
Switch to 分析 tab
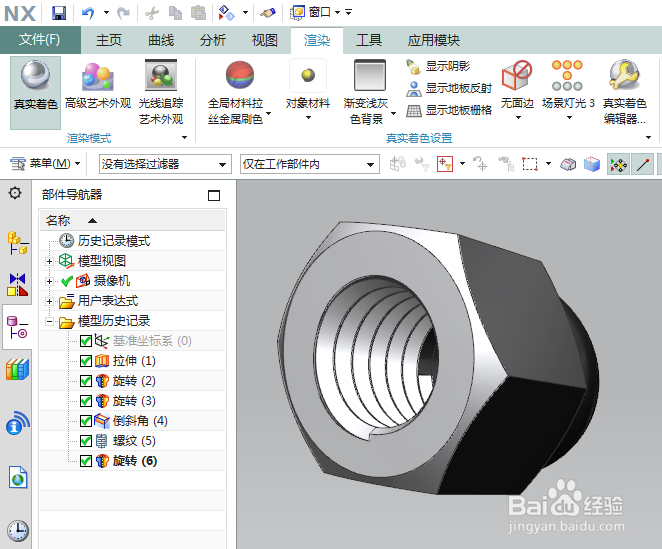click(213, 41)
